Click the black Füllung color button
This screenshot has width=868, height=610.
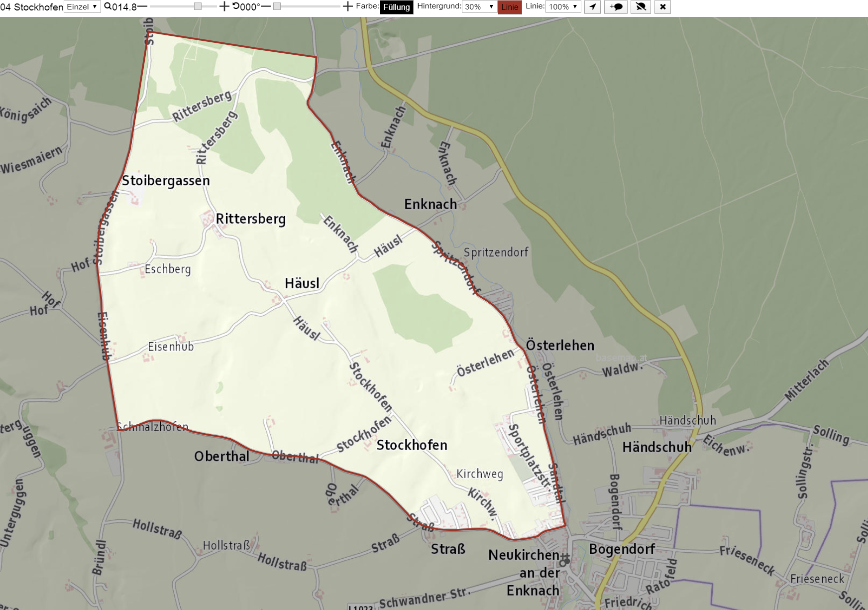pyautogui.click(x=397, y=7)
